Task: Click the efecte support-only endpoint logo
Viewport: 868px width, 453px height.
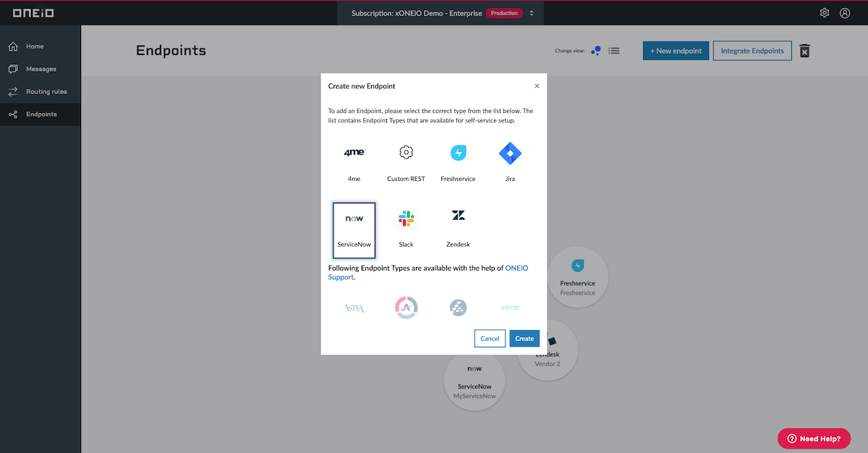Action: pyautogui.click(x=510, y=308)
